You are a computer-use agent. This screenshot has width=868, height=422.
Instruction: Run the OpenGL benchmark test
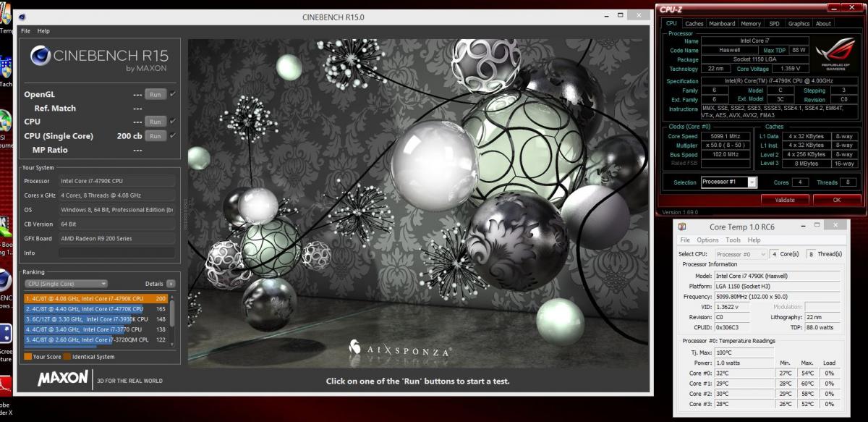point(156,94)
